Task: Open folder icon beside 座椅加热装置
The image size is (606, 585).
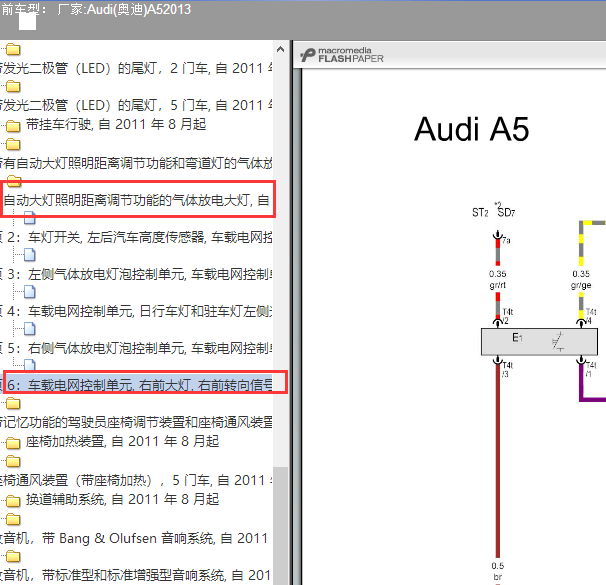Action: coord(13,442)
